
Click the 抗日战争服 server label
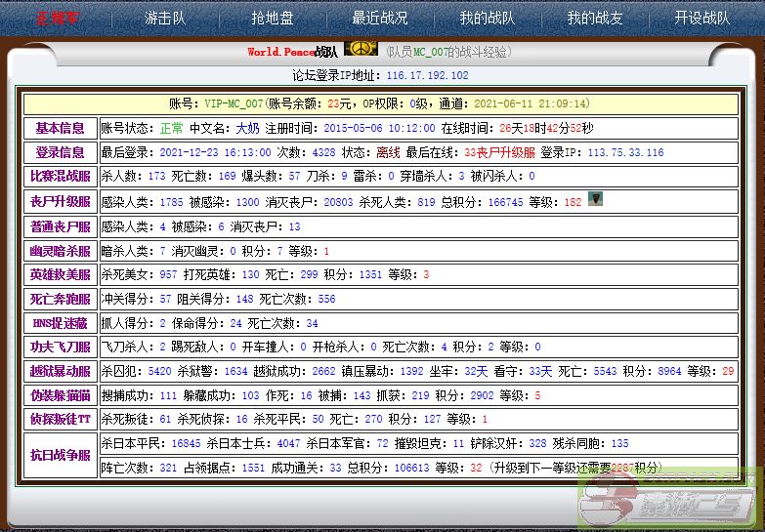(x=60, y=455)
